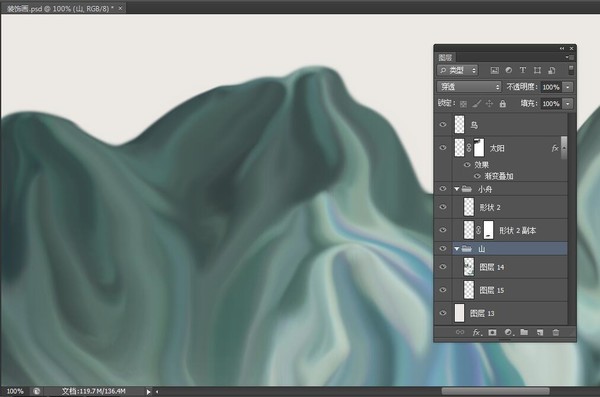600x397 pixels.
Task: Hide the 图层 13 layer
Action: click(x=443, y=313)
